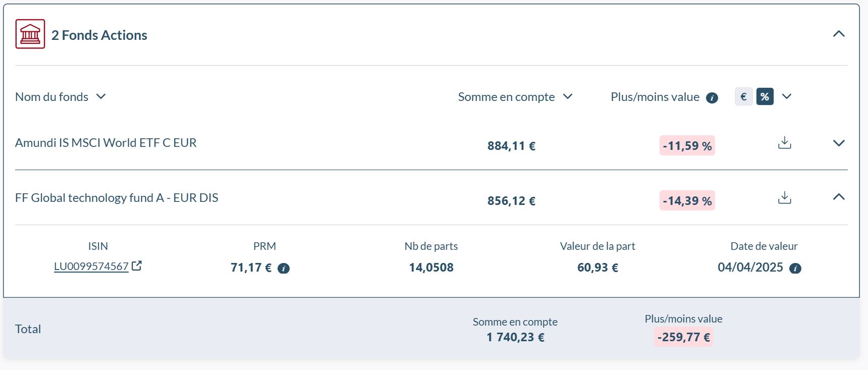Open sort chevron next to percent toggle
This screenshot has width=868, height=370.
[786, 96]
